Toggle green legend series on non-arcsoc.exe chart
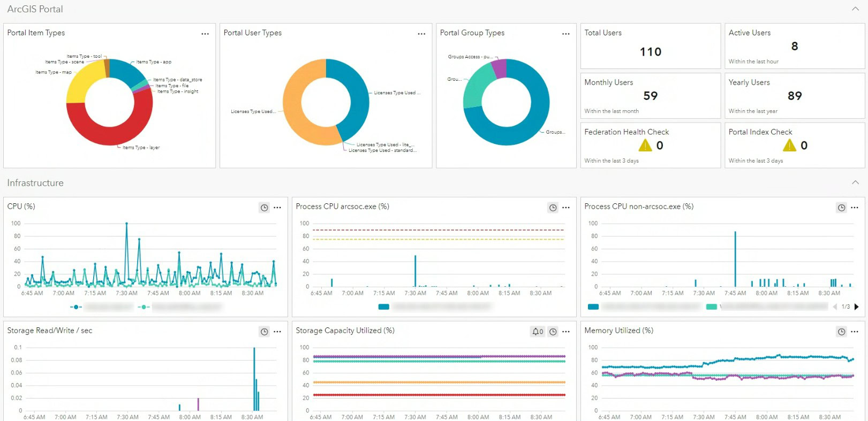 click(x=711, y=307)
